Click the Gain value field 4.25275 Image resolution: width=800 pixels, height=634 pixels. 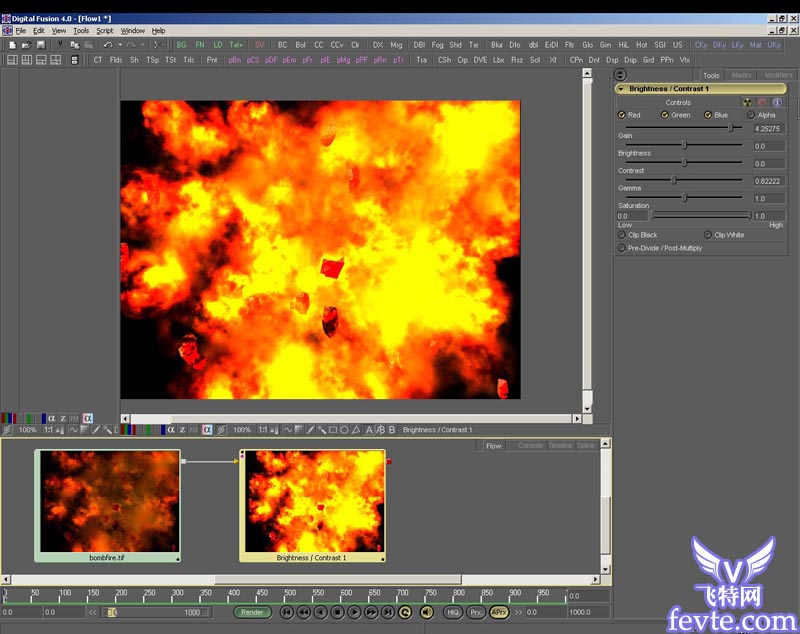[x=768, y=129]
